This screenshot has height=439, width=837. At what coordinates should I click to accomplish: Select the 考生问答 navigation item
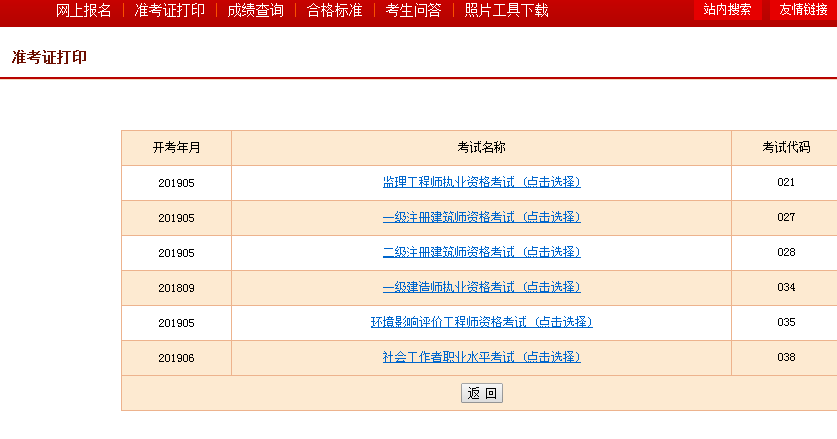coord(413,10)
